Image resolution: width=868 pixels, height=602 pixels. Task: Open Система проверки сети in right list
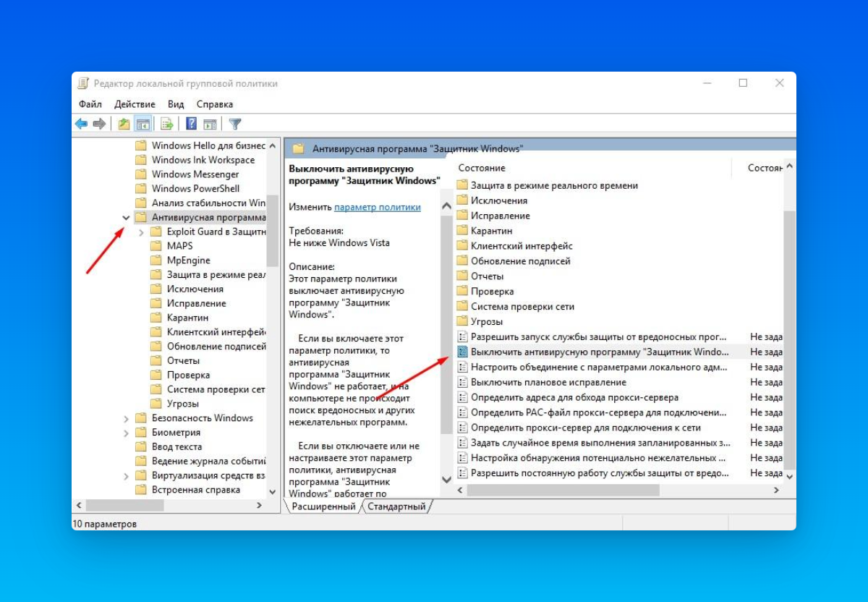pyautogui.click(x=522, y=307)
